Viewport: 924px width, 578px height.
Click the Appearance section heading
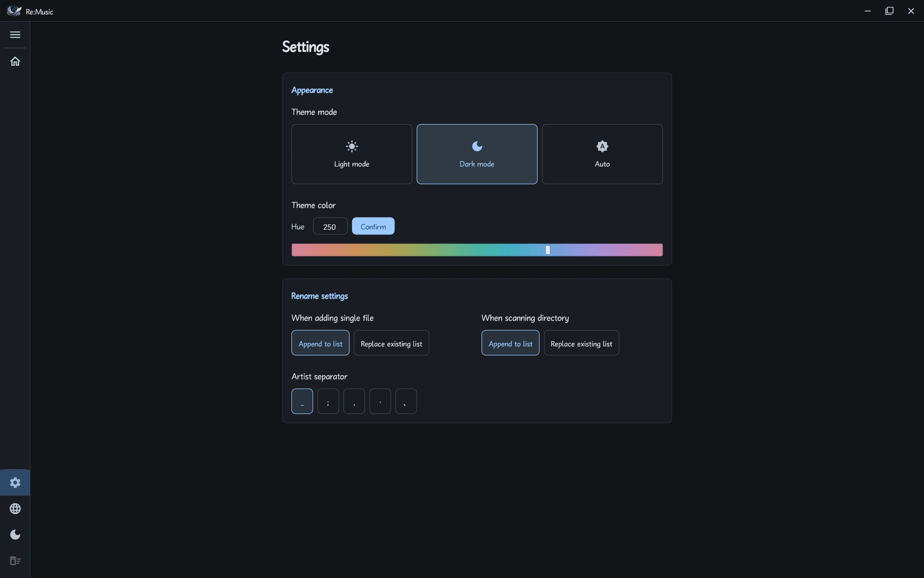pyautogui.click(x=312, y=90)
